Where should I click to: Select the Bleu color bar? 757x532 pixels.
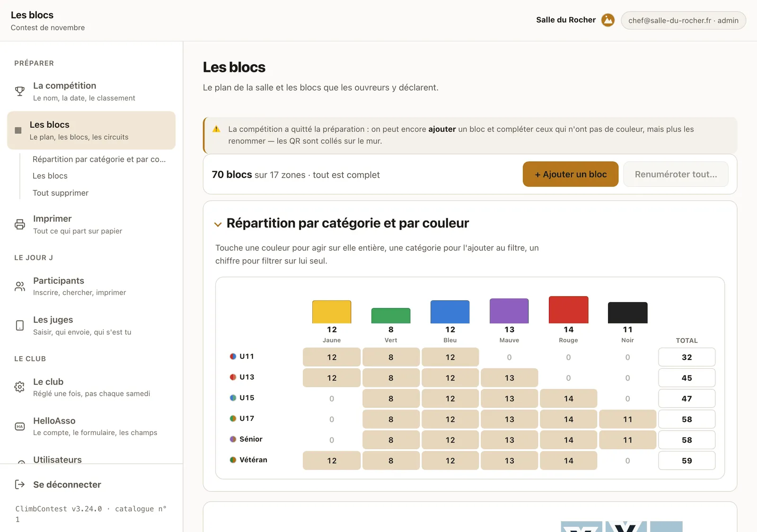click(x=450, y=312)
